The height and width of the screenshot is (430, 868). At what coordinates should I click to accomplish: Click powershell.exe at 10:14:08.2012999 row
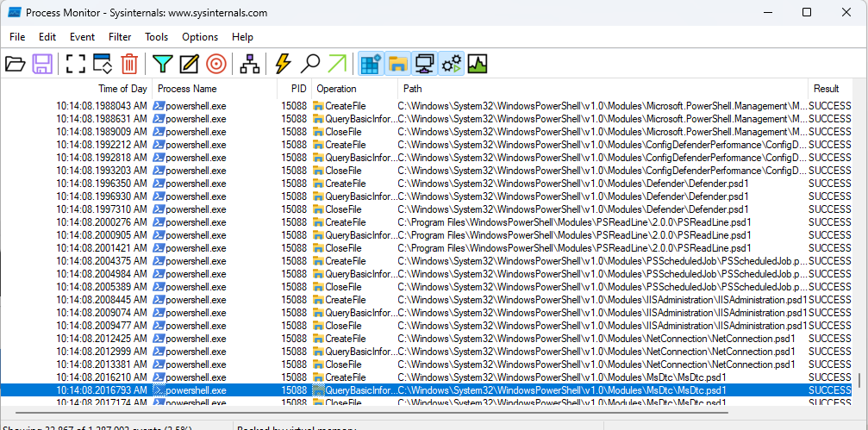[196, 352]
